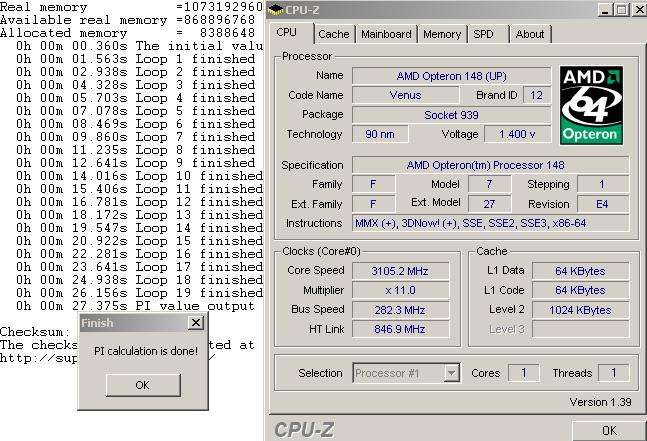Select the CPU tab

pyautogui.click(x=287, y=32)
